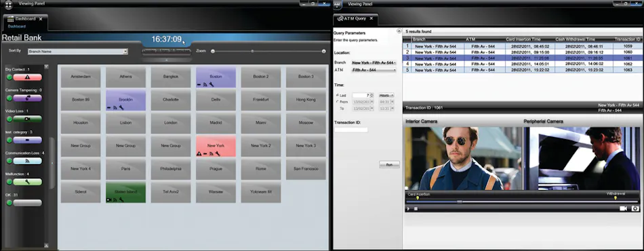
Task: Open the Branch location dropdown
Action: (374, 63)
